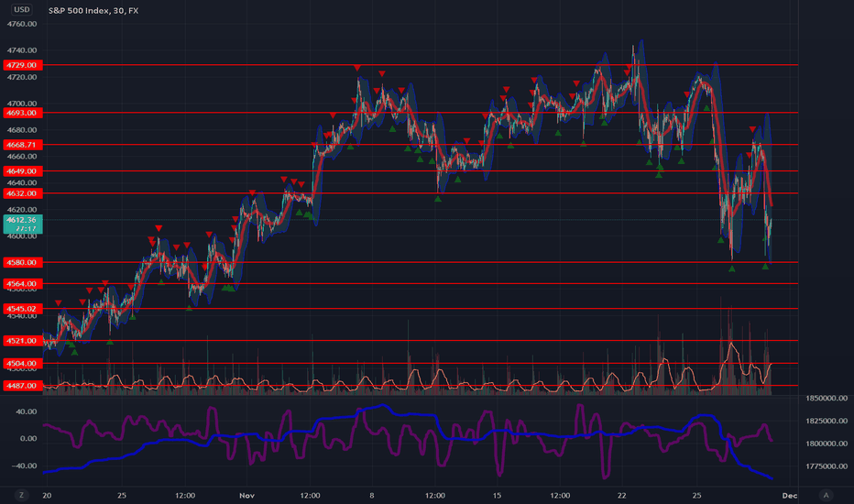Click the 1775000.00 right axis value

(827, 466)
